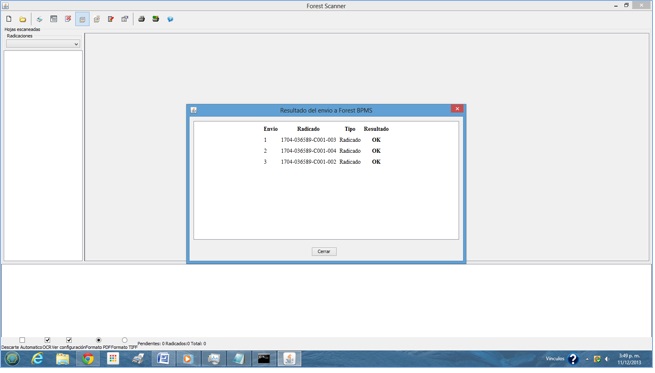The height and width of the screenshot is (373, 655).
Task: Click the Cerrar button in dialog
Action: (x=324, y=251)
